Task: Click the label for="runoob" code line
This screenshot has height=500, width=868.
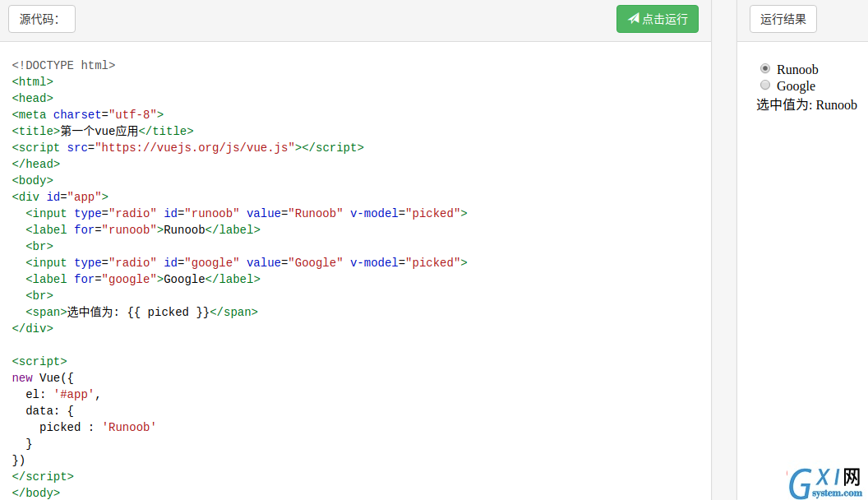Action: click(143, 229)
